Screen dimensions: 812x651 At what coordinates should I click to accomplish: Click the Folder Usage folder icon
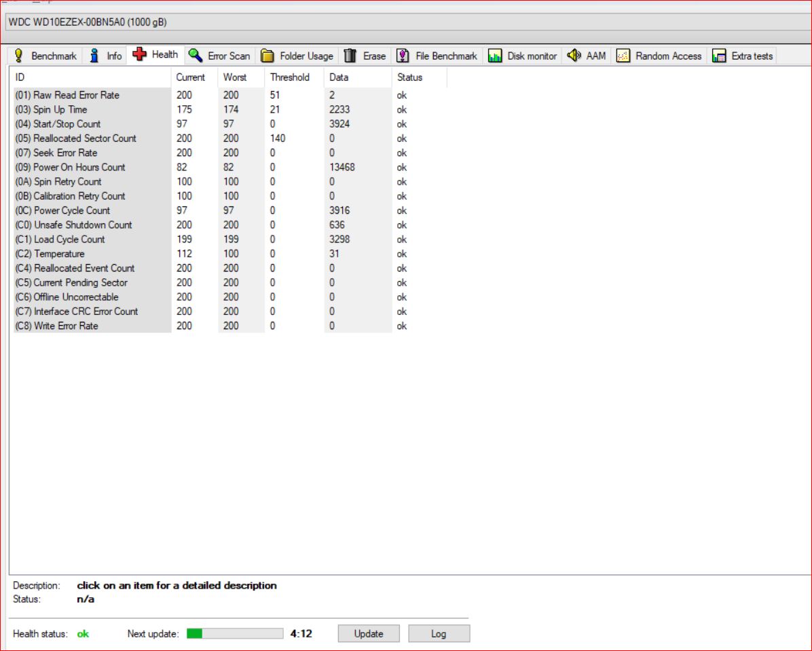(268, 56)
